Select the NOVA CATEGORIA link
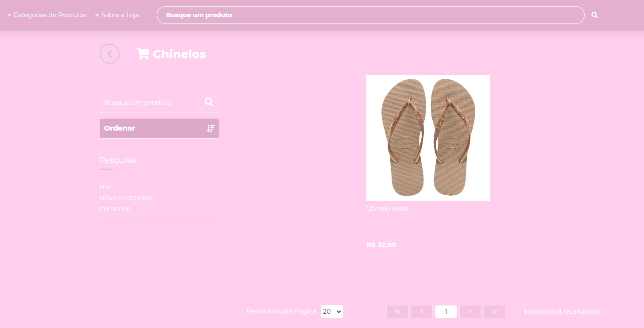This screenshot has height=328, width=644. pos(126,198)
